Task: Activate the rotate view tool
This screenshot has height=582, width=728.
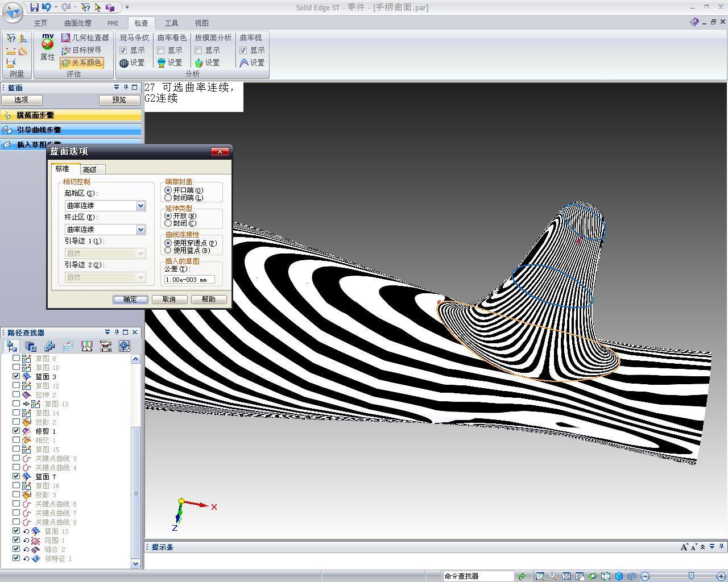Action: [593, 576]
